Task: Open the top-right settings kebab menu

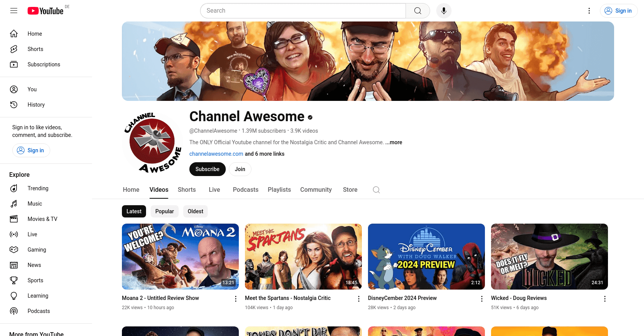Action: [589, 11]
